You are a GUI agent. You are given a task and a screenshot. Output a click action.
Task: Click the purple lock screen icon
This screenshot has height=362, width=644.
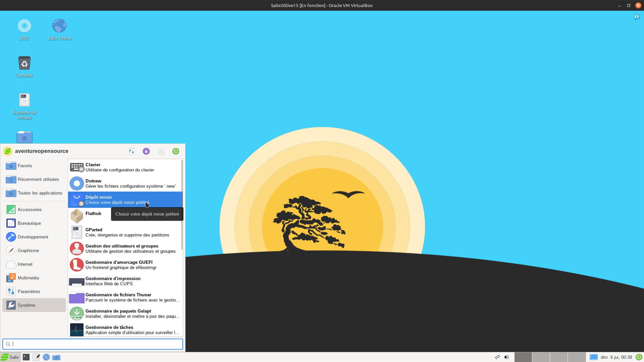coord(146,151)
